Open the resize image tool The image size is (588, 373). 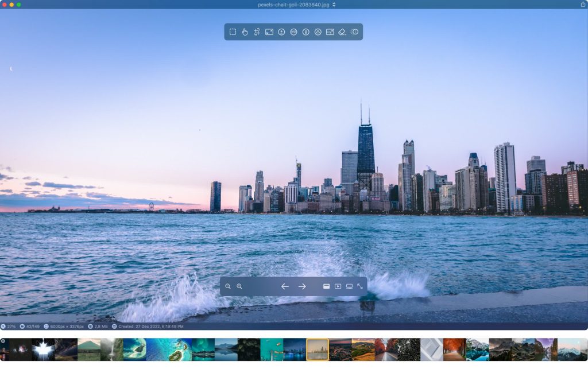point(269,32)
